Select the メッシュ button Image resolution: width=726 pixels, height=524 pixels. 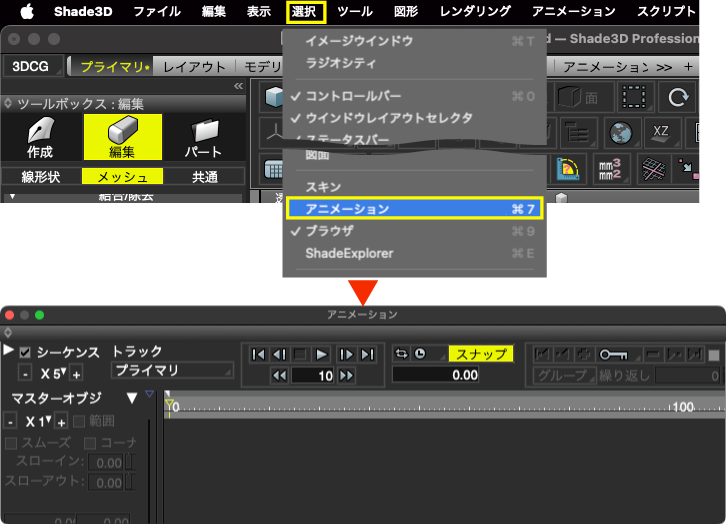tap(123, 176)
